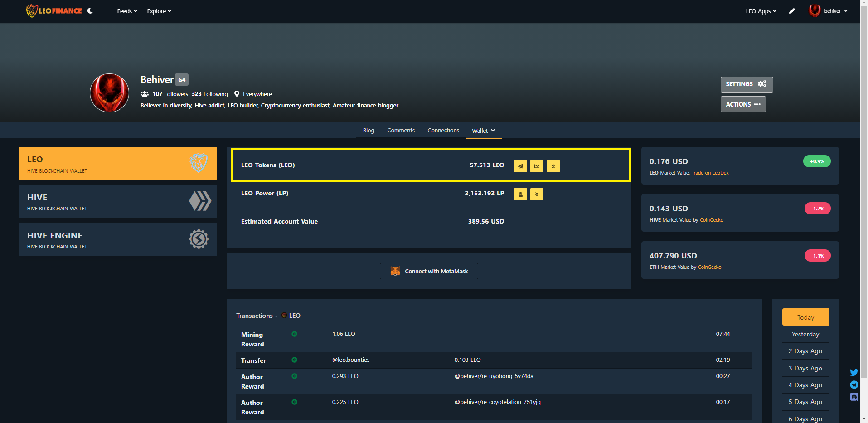This screenshot has width=868, height=423.
Task: Click behiver avatar in top bar
Action: [x=815, y=11]
